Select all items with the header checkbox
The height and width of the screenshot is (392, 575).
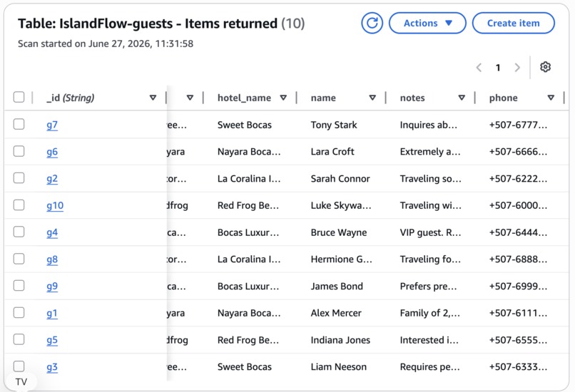click(x=19, y=97)
